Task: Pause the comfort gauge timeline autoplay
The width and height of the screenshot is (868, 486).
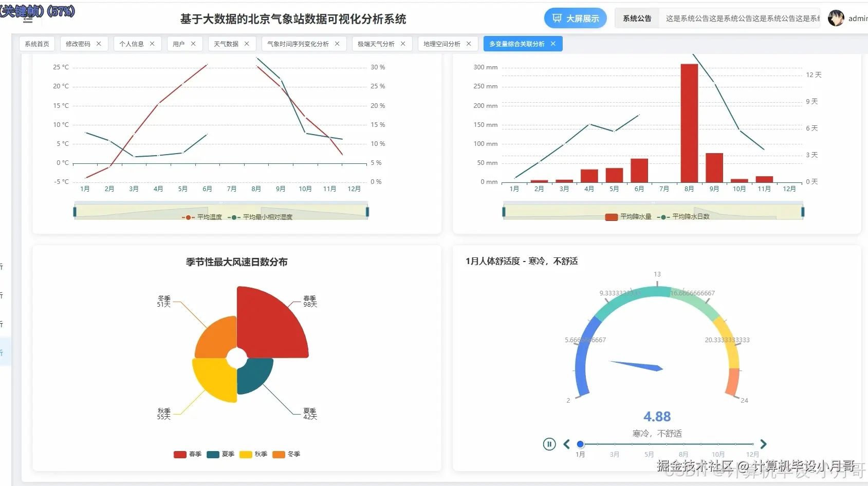Action: point(549,444)
